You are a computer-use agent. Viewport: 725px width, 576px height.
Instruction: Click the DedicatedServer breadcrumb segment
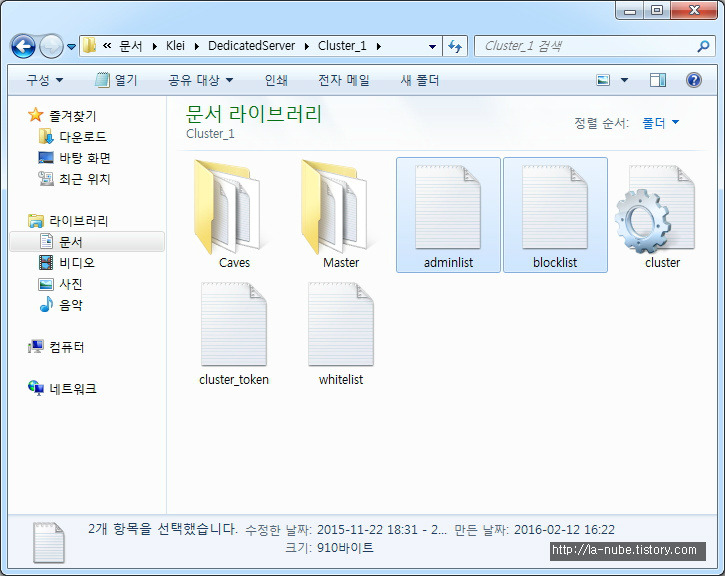pyautogui.click(x=251, y=46)
